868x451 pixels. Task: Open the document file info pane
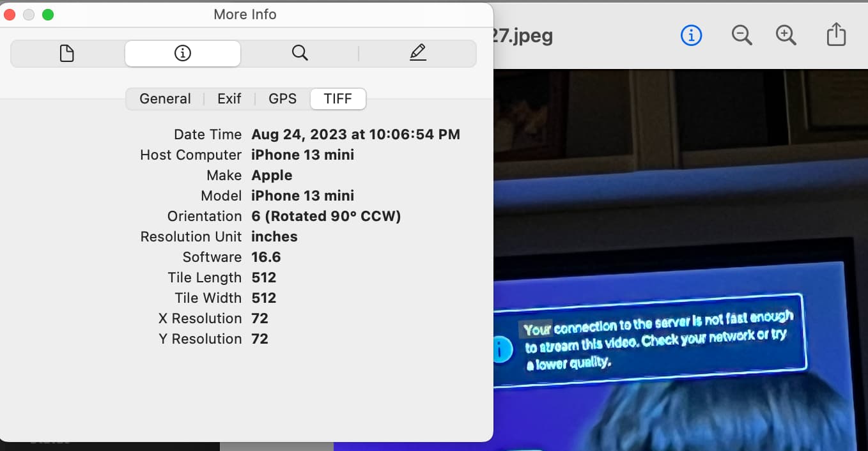coord(66,54)
